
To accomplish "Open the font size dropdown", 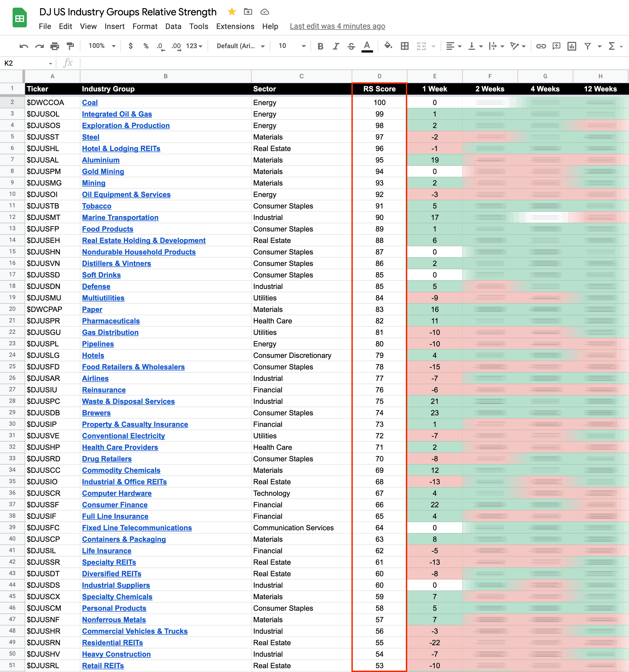I will click(x=292, y=46).
